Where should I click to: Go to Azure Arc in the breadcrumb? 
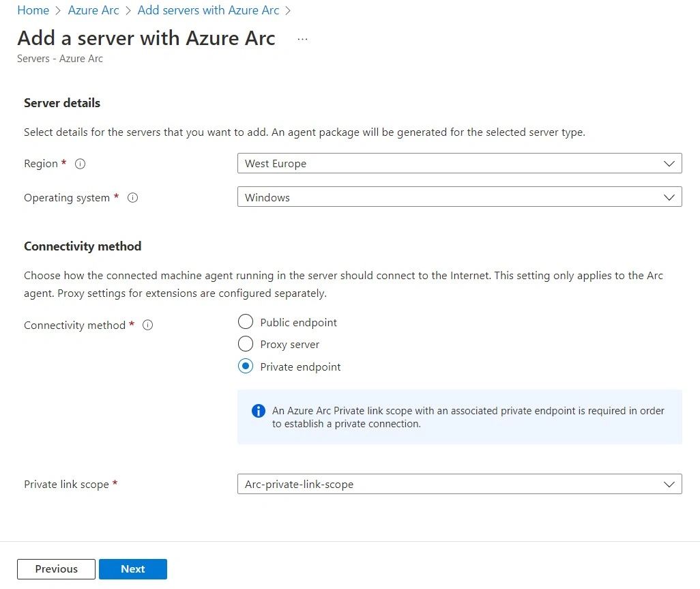93,10
